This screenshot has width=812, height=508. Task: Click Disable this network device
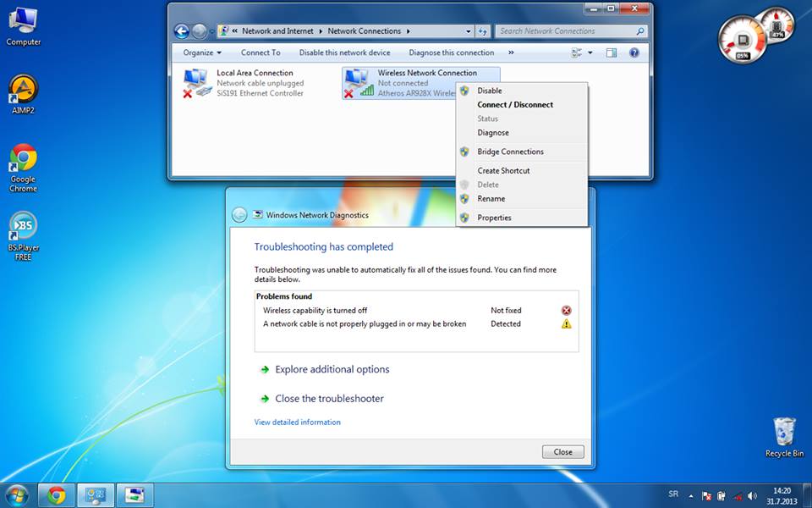(x=345, y=52)
